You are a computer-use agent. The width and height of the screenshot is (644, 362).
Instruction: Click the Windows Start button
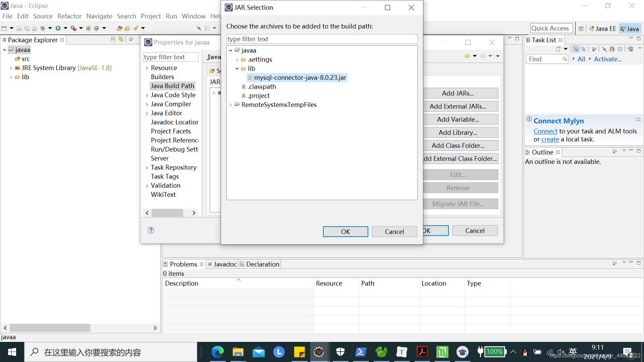point(12,352)
